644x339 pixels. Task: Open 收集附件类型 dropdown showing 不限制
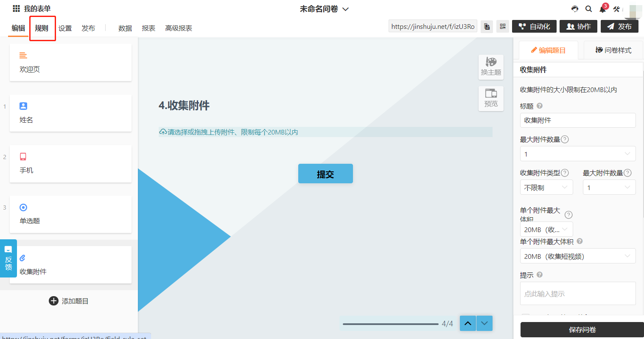546,187
